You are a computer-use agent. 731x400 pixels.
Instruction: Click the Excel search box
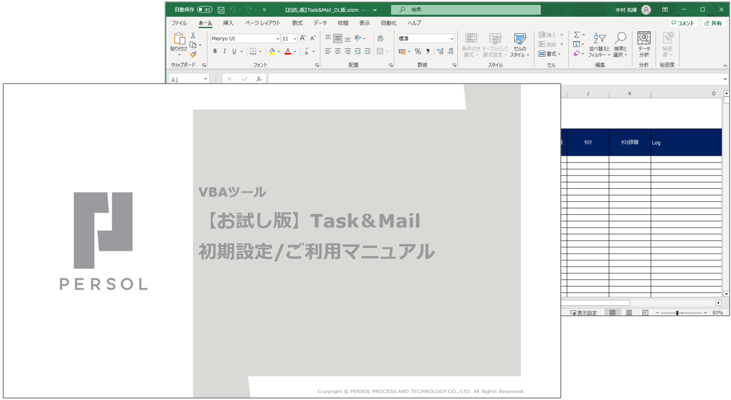pos(466,9)
